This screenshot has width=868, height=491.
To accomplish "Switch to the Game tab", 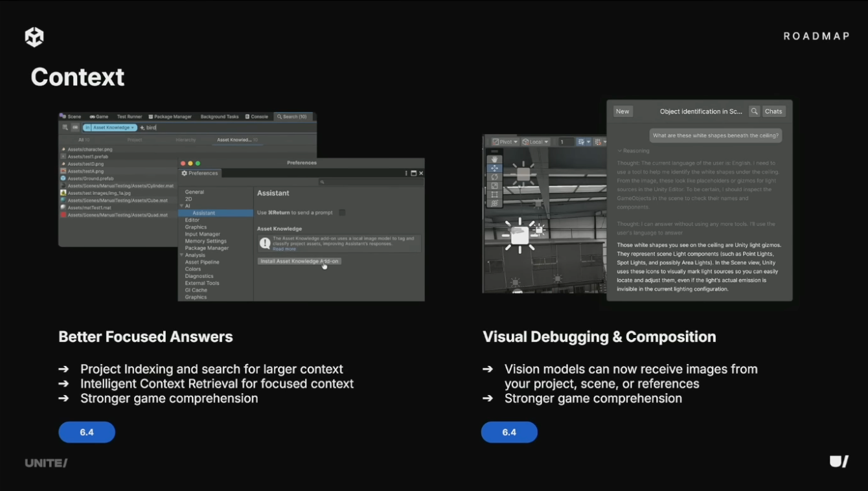I will (x=98, y=117).
